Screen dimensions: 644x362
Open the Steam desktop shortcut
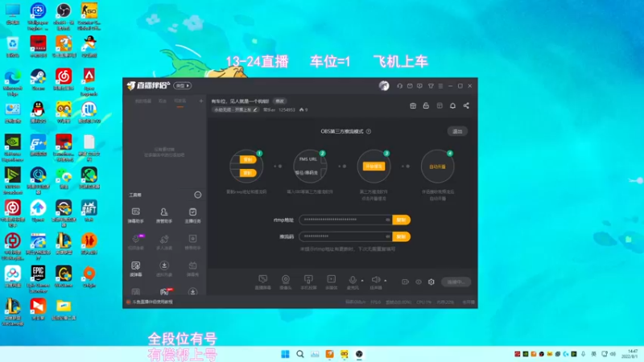[38, 80]
